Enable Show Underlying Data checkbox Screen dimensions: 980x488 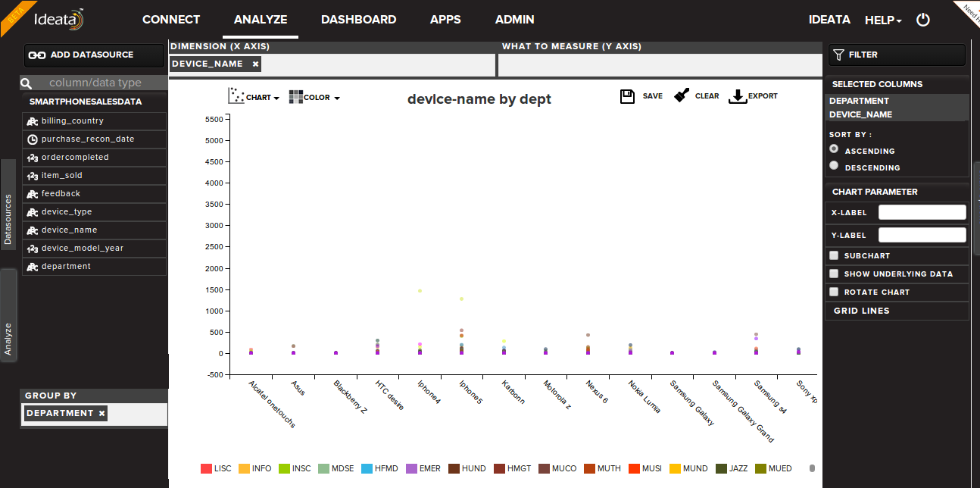tap(834, 274)
